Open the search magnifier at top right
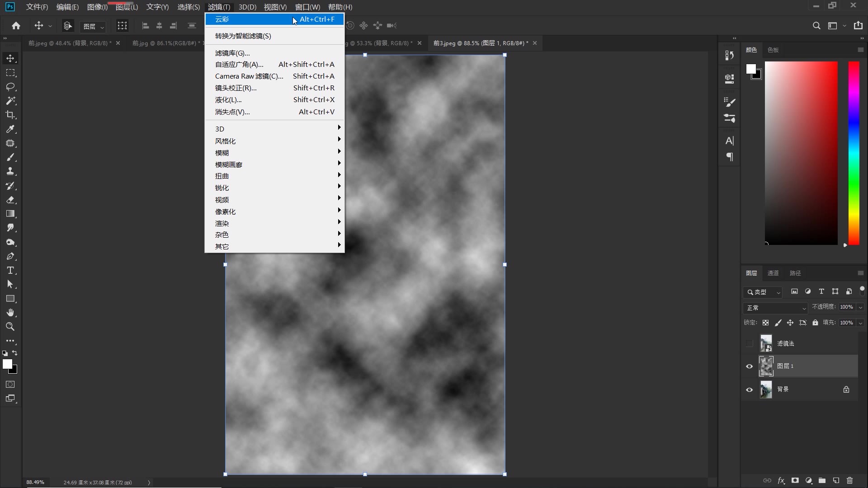The height and width of the screenshot is (488, 868). point(816,26)
